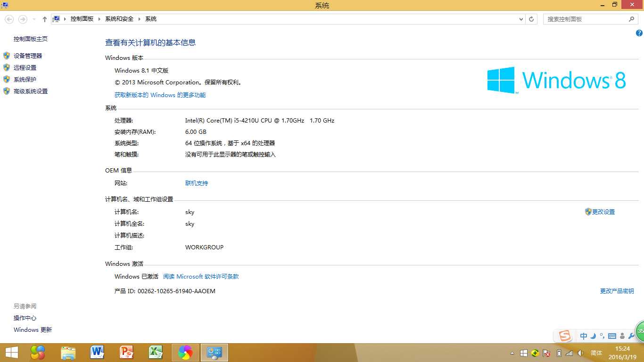Open Help with the blue question icon
This screenshot has width=644, height=362.
point(639,33)
